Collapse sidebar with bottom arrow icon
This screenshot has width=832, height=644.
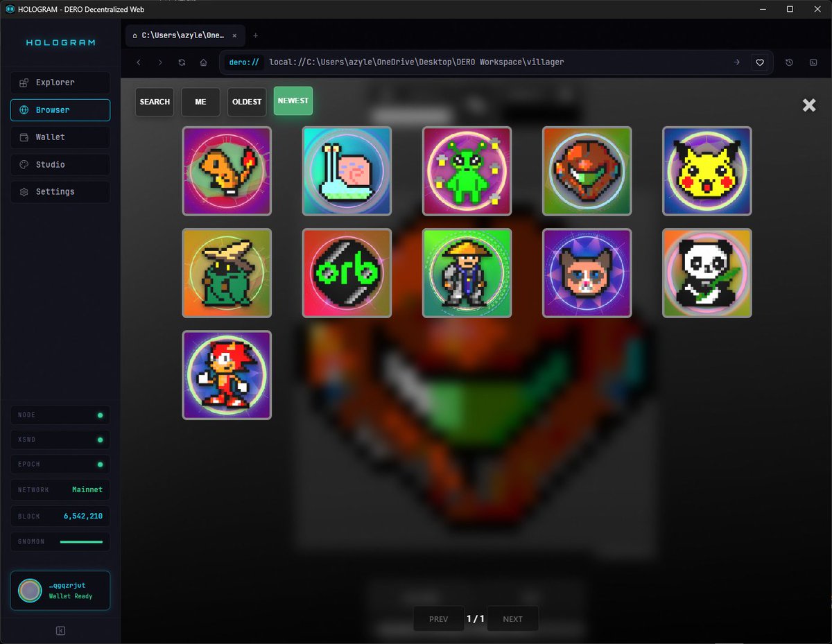(60, 631)
